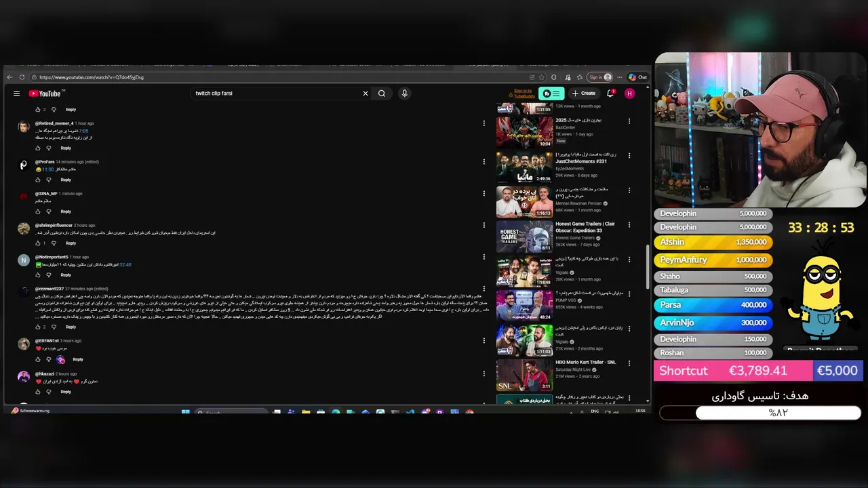Open the Schneewarnung weather widget in taskbar
Screen dimensions: 868x488
click(x=31, y=411)
